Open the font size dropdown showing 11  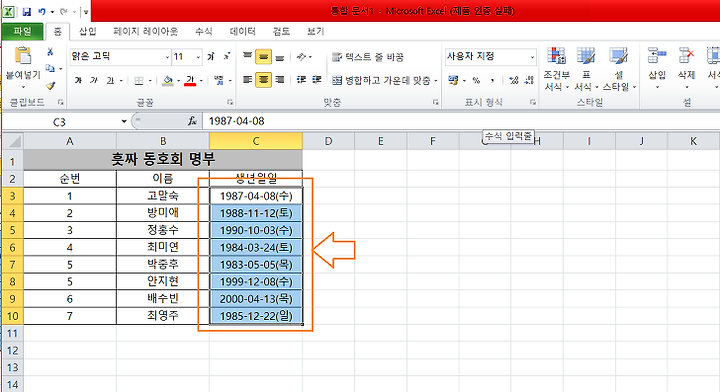(x=198, y=57)
